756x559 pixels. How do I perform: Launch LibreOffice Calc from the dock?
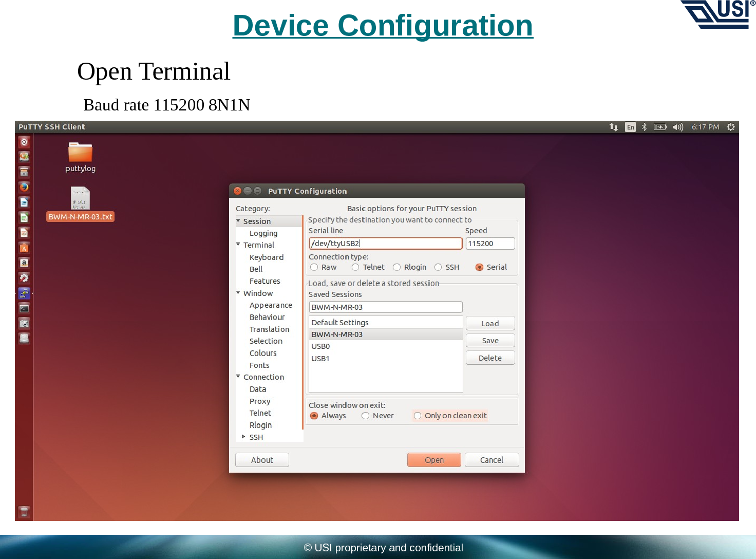tap(24, 217)
